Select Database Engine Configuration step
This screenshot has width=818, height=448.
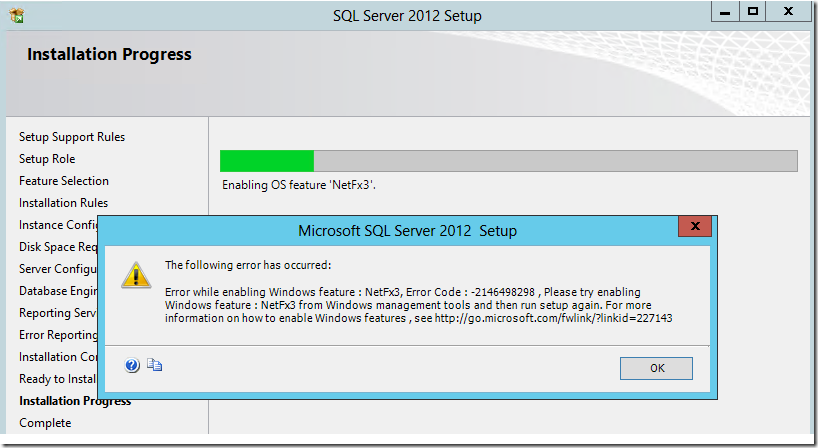click(58, 290)
